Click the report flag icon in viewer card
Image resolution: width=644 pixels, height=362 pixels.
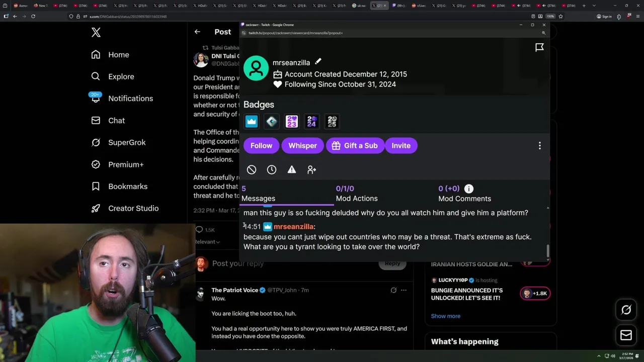tap(539, 47)
